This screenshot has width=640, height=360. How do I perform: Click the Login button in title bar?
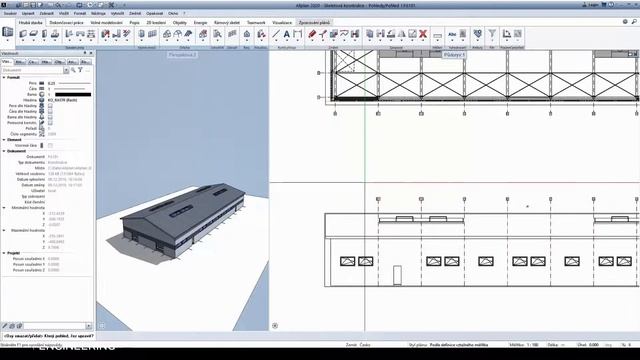tap(590, 5)
